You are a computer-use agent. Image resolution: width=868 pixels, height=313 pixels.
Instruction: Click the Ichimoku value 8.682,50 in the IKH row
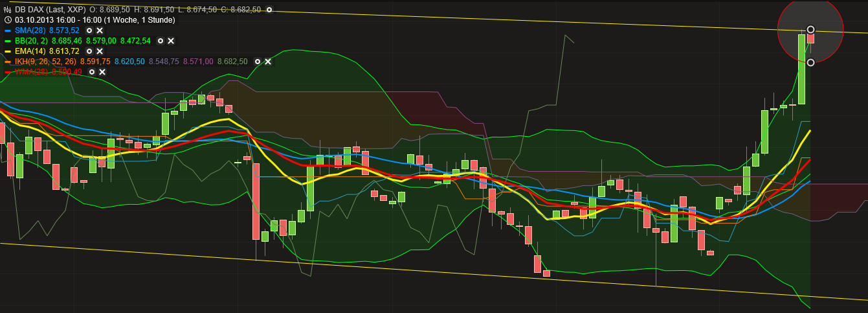point(232,62)
